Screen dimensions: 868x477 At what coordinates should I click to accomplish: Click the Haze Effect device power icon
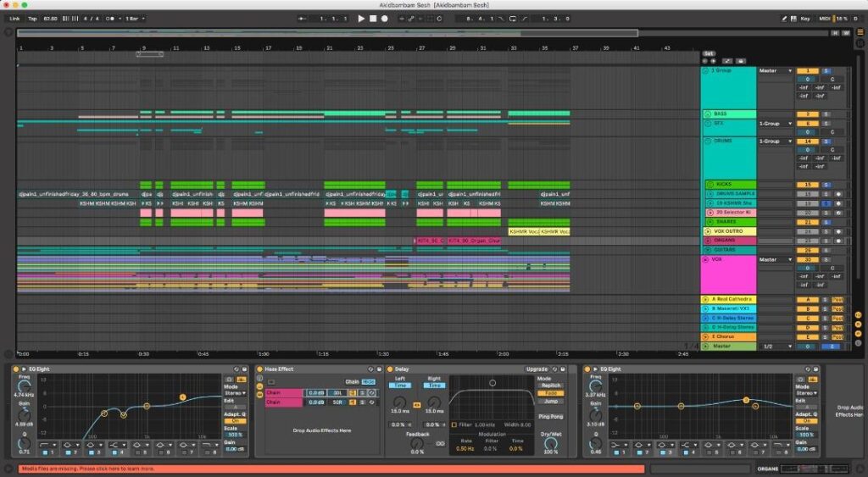click(x=259, y=369)
